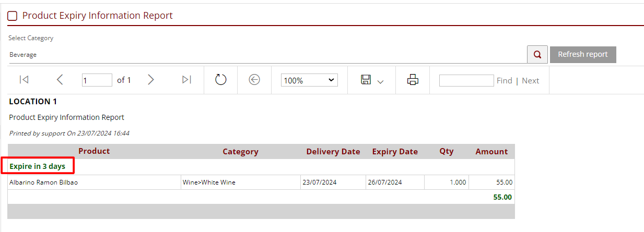The image size is (644, 232).
Task: Click the save/export disk icon
Action: coord(366,80)
